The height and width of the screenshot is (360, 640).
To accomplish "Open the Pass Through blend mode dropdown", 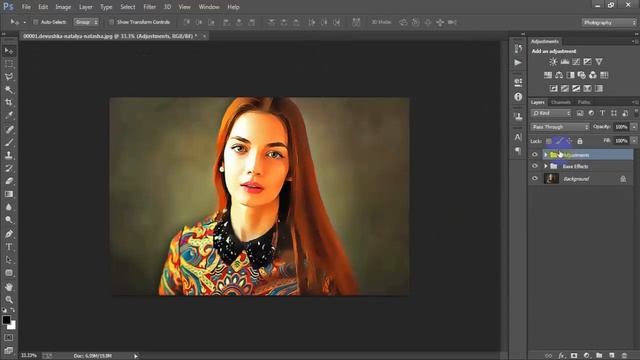I will tap(560, 127).
